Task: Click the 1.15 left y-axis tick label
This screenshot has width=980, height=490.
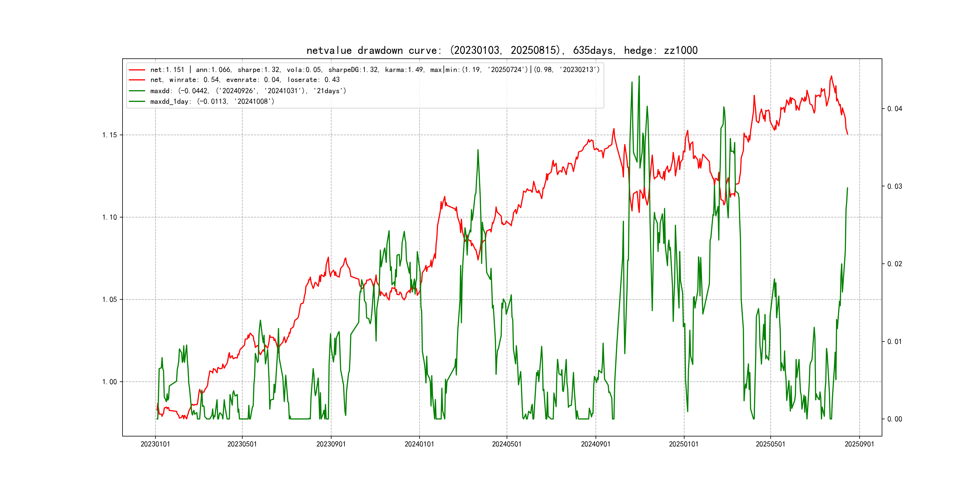Action: coord(109,135)
